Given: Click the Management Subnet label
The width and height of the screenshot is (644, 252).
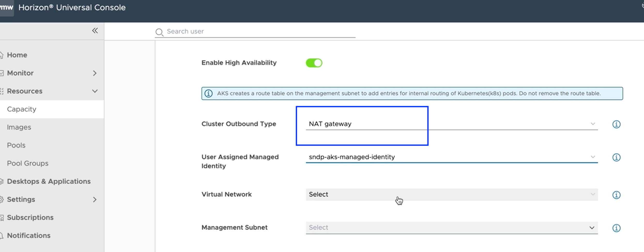Looking at the screenshot, I should [234, 227].
